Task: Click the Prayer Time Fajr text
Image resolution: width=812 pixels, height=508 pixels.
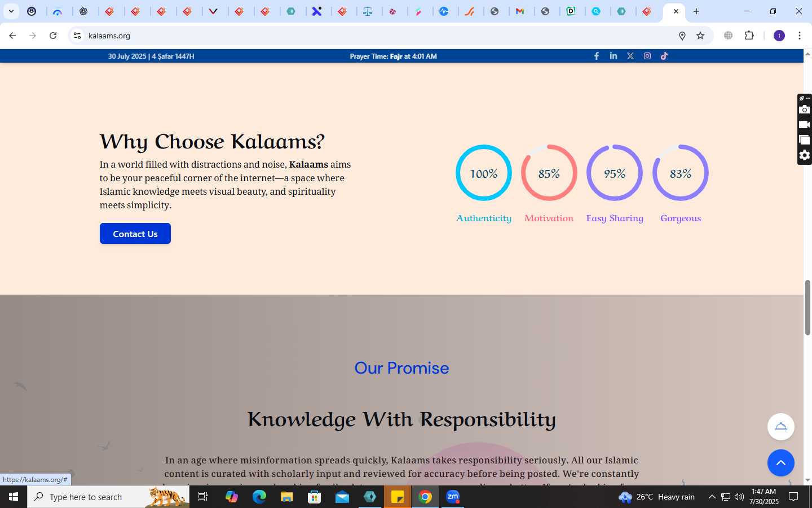Action: coord(393,56)
